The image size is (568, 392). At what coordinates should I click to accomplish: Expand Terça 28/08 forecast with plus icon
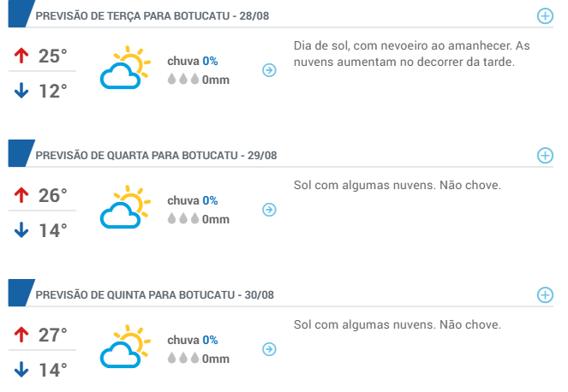[545, 16]
